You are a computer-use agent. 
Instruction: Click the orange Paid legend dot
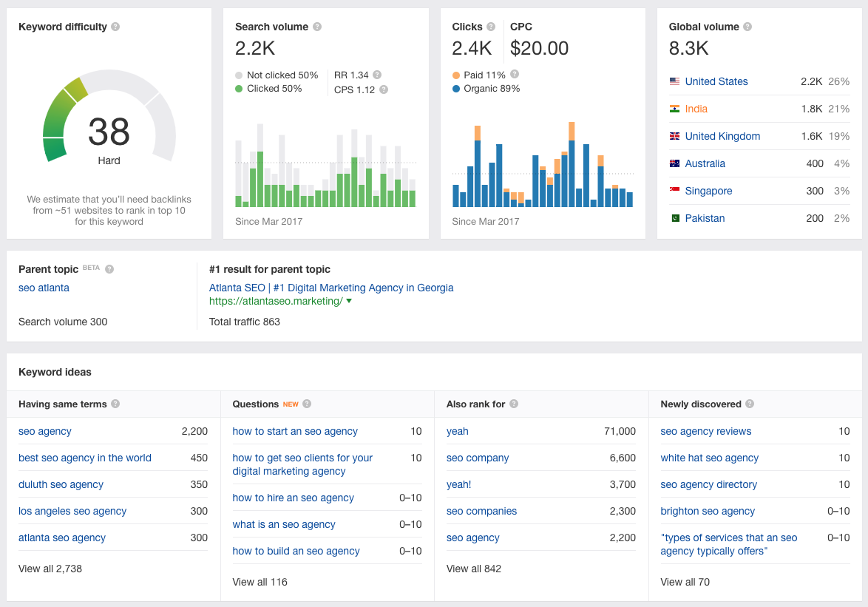[455, 75]
